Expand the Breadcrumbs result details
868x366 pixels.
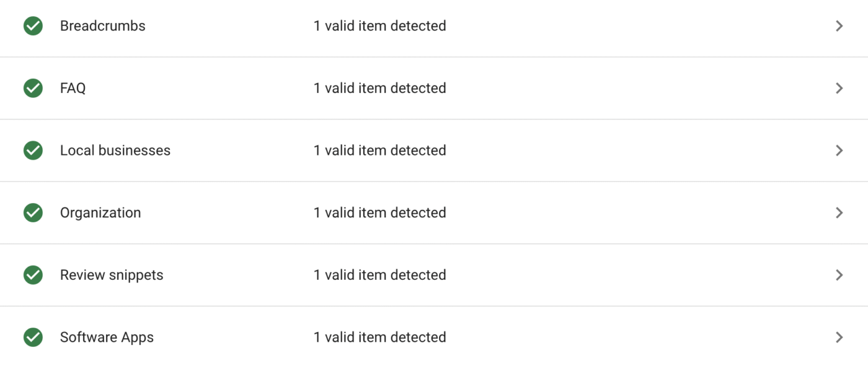[x=839, y=26]
